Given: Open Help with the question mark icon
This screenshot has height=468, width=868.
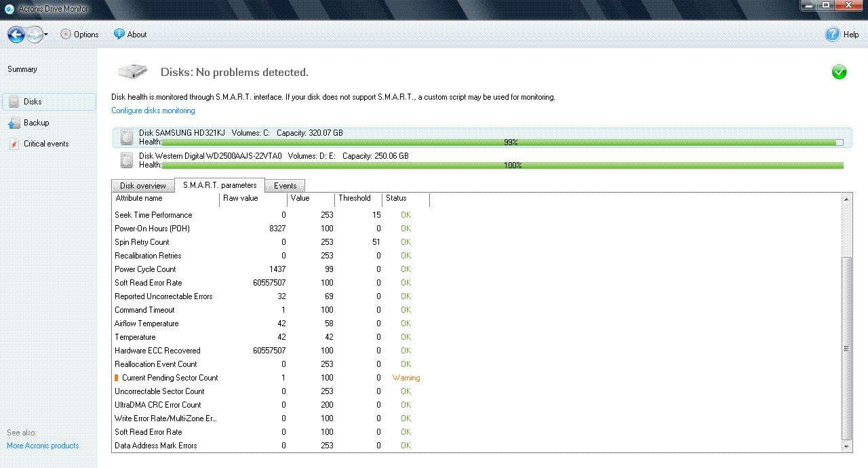Looking at the screenshot, I should pyautogui.click(x=832, y=34).
